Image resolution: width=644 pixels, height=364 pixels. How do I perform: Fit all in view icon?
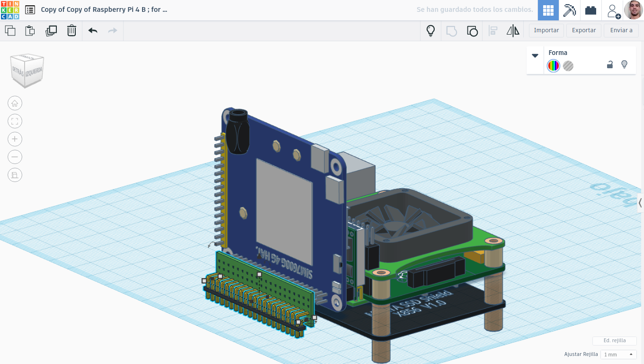click(x=15, y=121)
